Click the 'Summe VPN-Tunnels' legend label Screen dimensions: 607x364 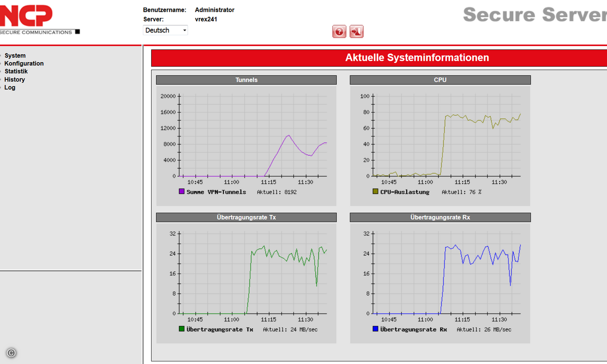coord(216,192)
